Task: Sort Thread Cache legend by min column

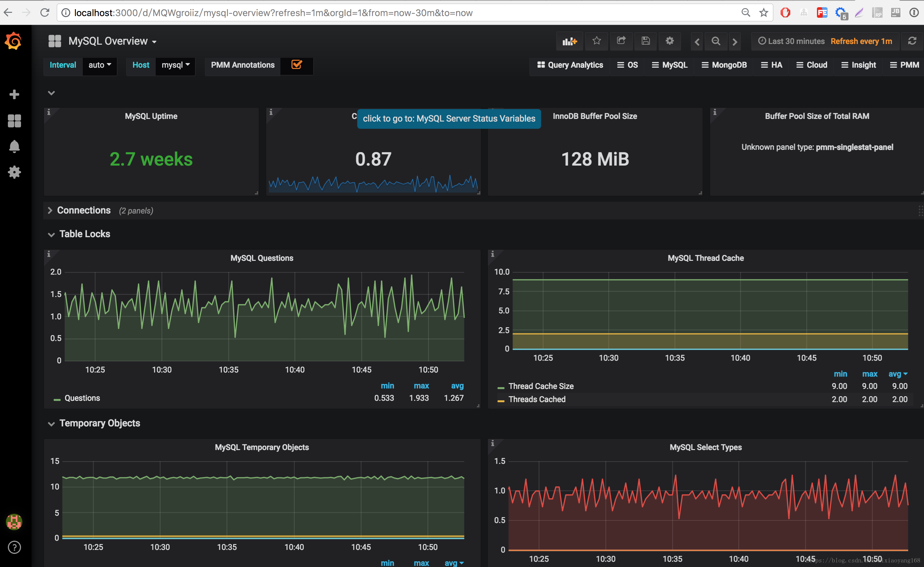Action: (840, 374)
